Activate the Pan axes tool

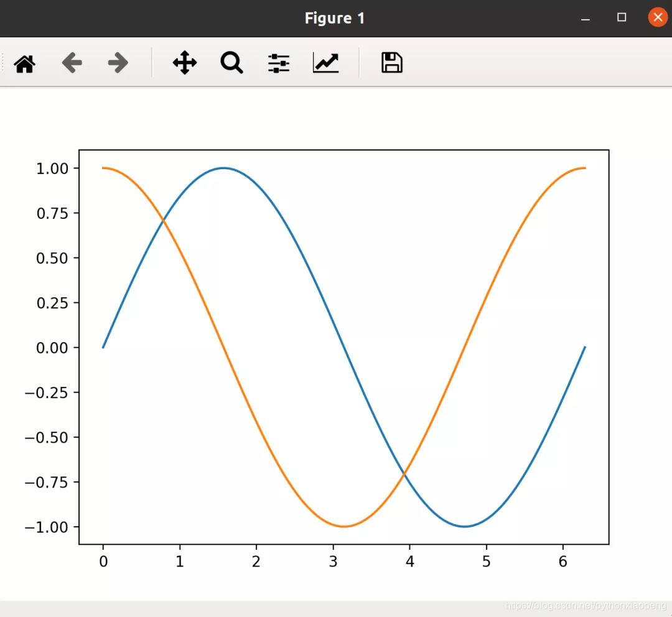(x=185, y=63)
